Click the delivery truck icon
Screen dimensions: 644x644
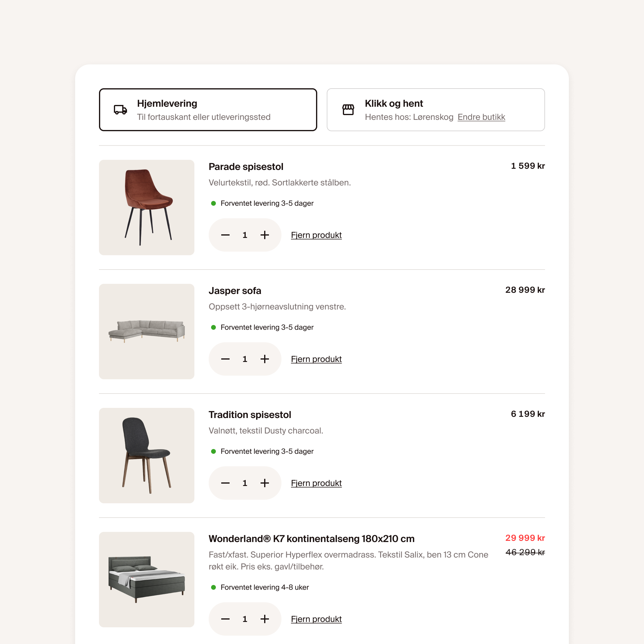tap(120, 110)
